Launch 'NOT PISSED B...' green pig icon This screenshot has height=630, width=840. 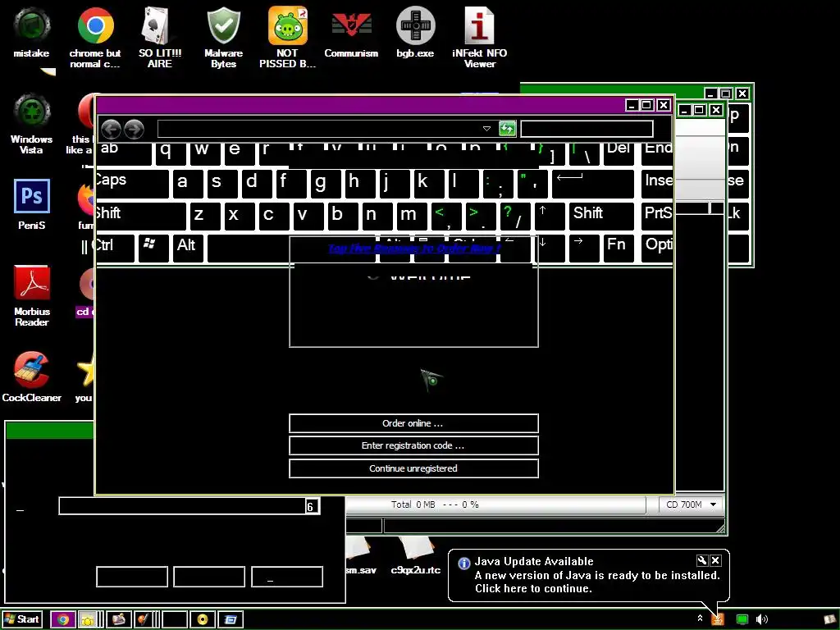point(288,36)
